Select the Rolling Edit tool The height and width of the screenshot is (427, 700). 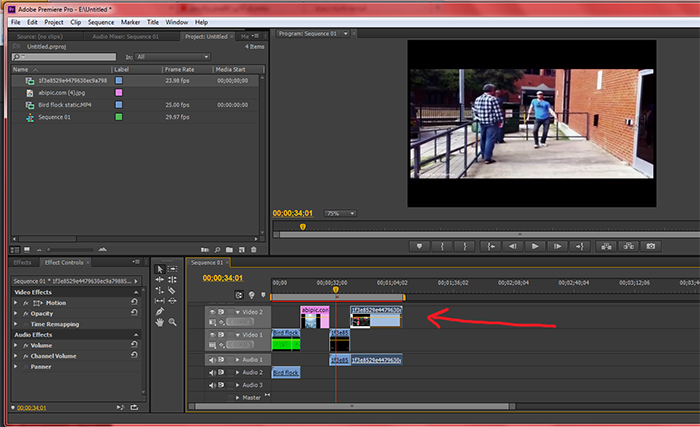pos(172,280)
